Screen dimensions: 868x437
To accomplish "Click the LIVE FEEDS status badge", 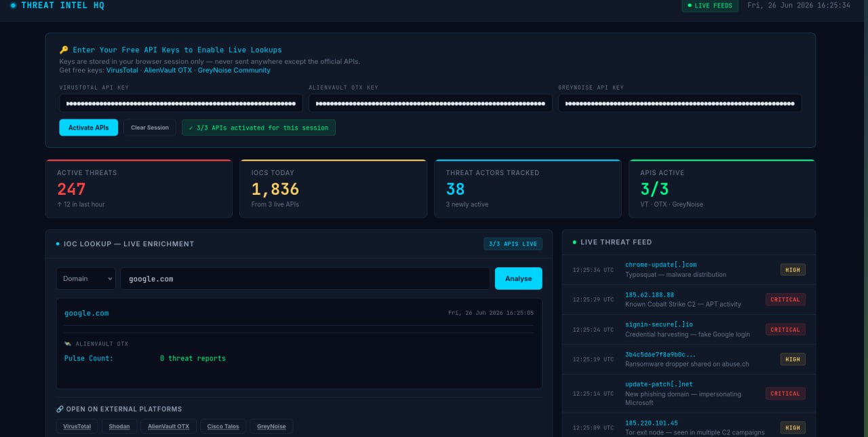I will click(709, 5).
